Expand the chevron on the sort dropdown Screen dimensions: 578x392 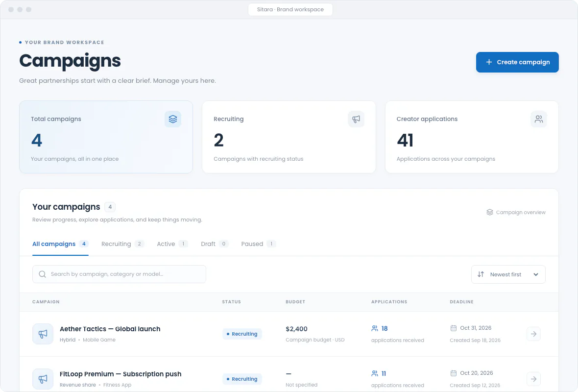point(535,274)
